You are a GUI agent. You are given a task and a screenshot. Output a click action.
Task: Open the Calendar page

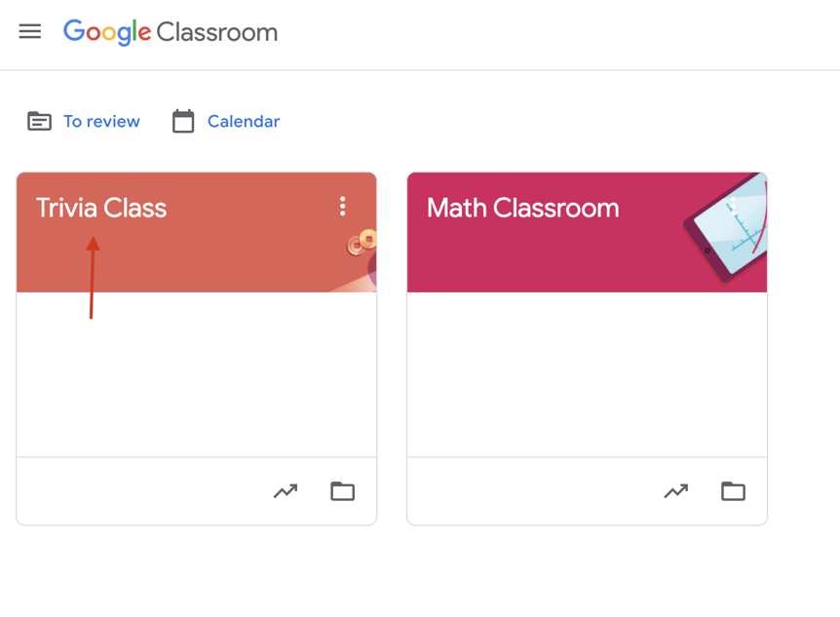tap(243, 121)
